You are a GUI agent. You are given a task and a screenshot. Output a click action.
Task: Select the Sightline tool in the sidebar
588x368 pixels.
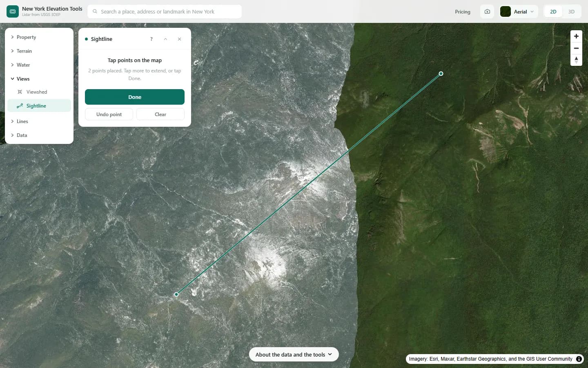[39, 106]
